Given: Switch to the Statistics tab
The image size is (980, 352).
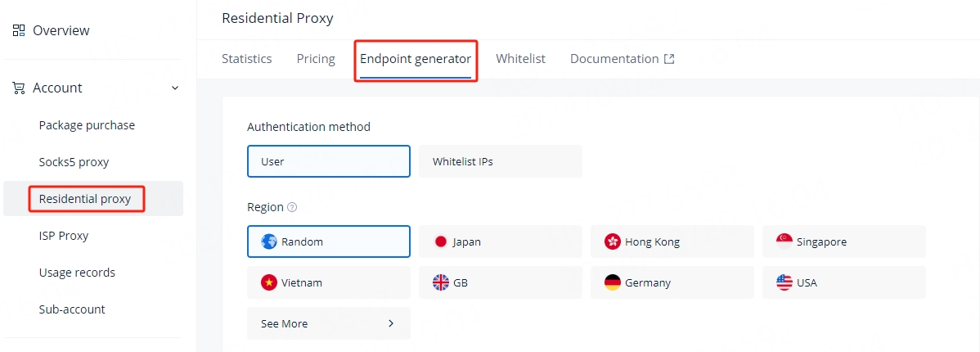Looking at the screenshot, I should pos(247,59).
